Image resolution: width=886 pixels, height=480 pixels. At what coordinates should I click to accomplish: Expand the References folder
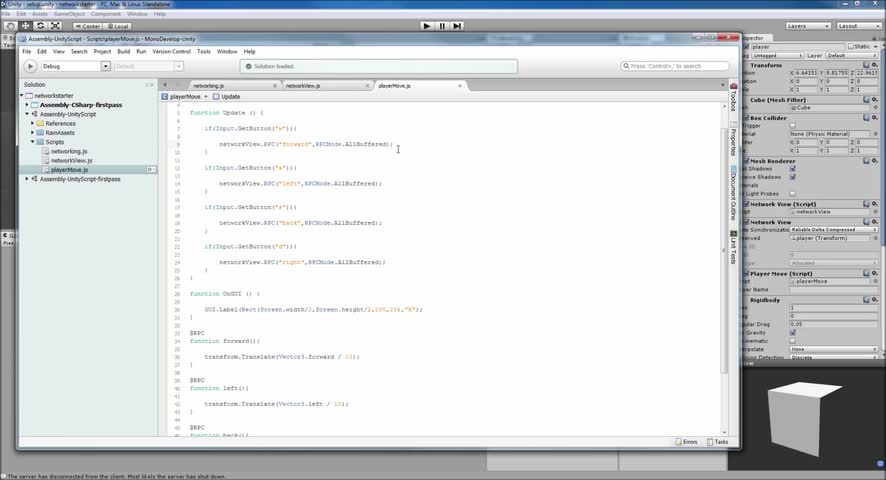click(33, 123)
